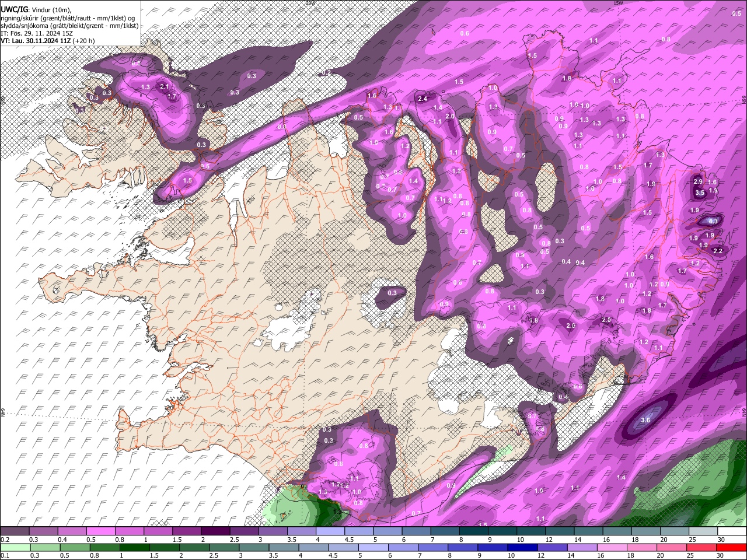Click the 3.6 precipitation value offshore

[645, 420]
